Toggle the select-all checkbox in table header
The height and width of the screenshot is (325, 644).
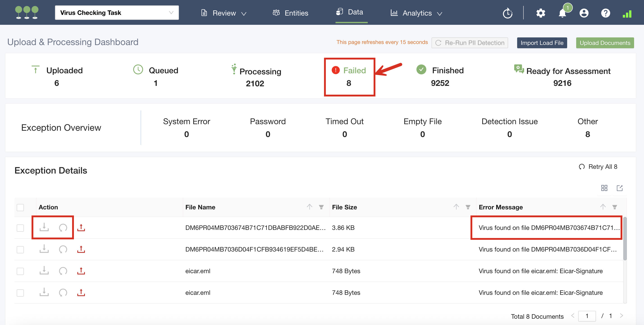(20, 207)
